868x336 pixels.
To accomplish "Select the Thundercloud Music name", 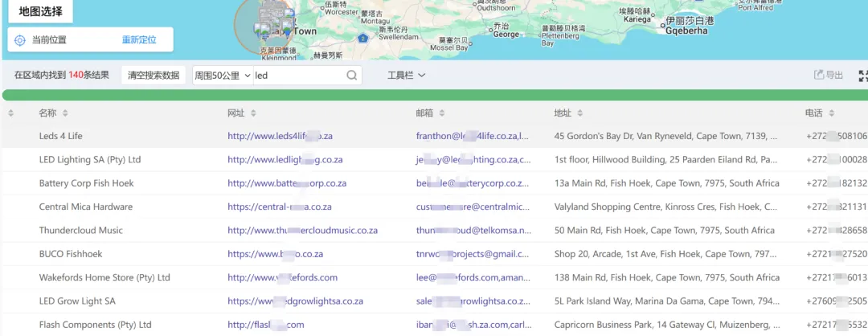I will tap(81, 230).
